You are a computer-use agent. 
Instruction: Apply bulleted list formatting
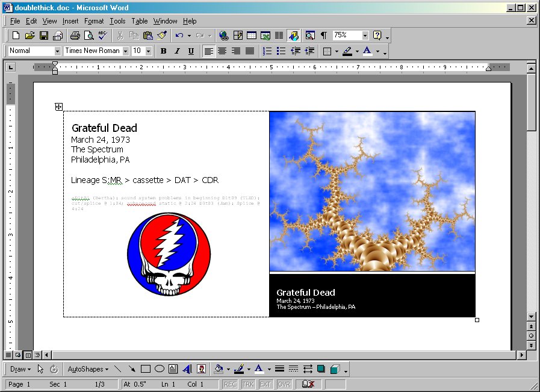[281, 51]
